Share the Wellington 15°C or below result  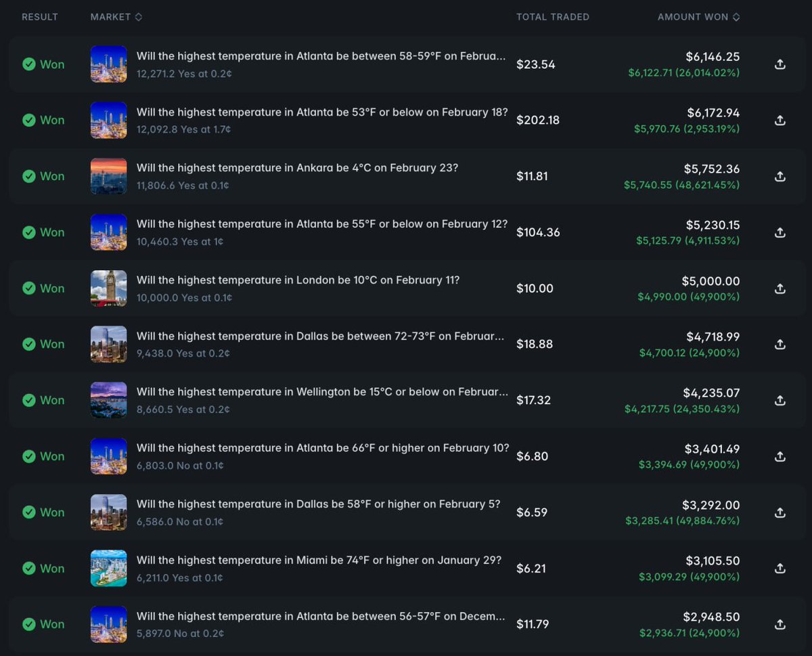[x=780, y=400]
